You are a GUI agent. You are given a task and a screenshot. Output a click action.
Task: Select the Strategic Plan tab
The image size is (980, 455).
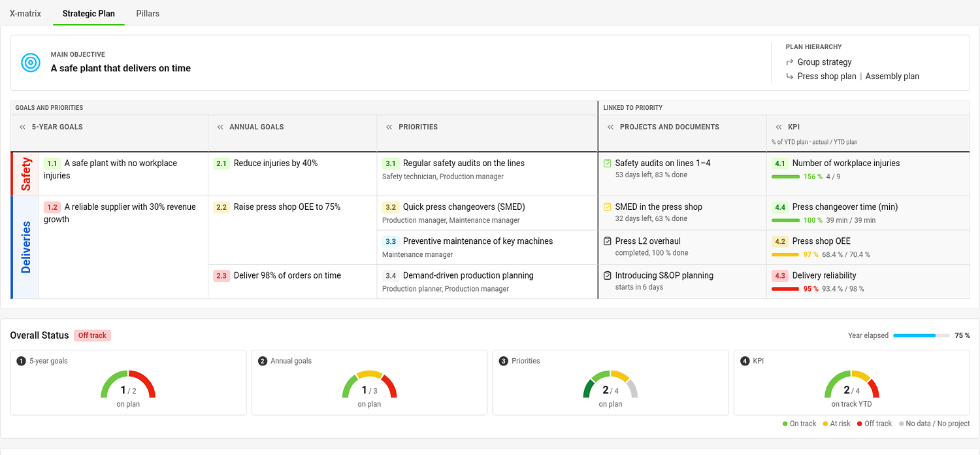(x=89, y=13)
